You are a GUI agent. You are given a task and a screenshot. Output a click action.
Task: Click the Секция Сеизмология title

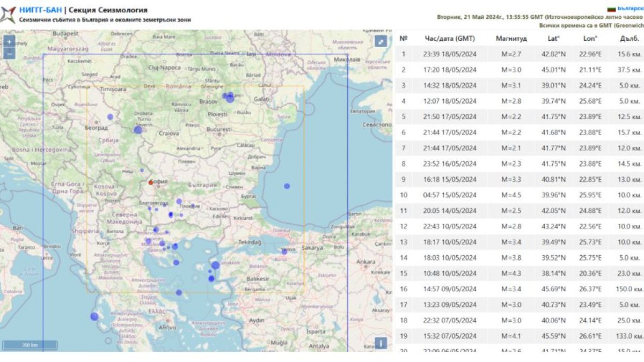coord(107,10)
